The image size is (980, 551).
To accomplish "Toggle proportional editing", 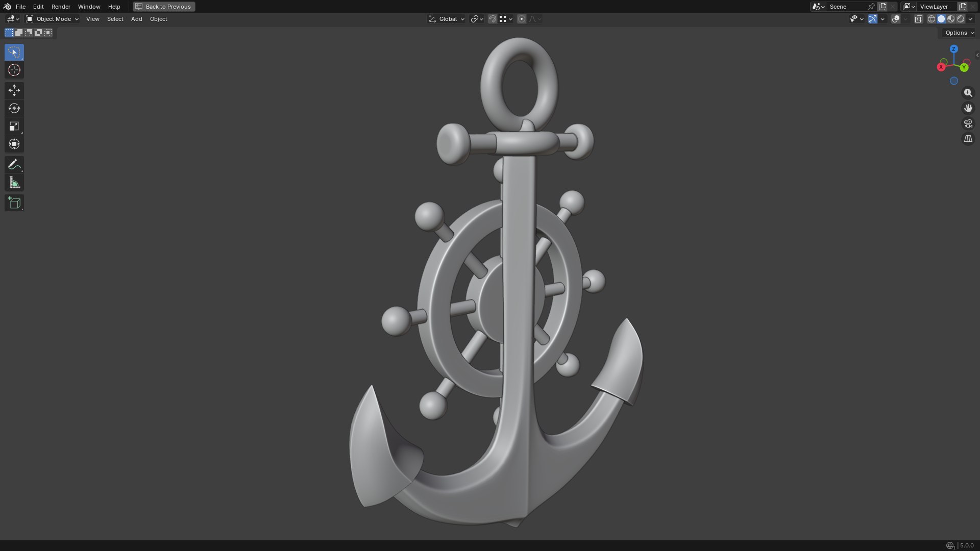I will tap(521, 19).
